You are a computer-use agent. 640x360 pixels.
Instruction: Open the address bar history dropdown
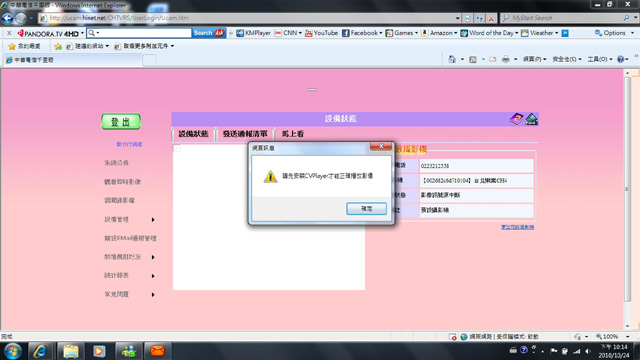[x=458, y=18]
